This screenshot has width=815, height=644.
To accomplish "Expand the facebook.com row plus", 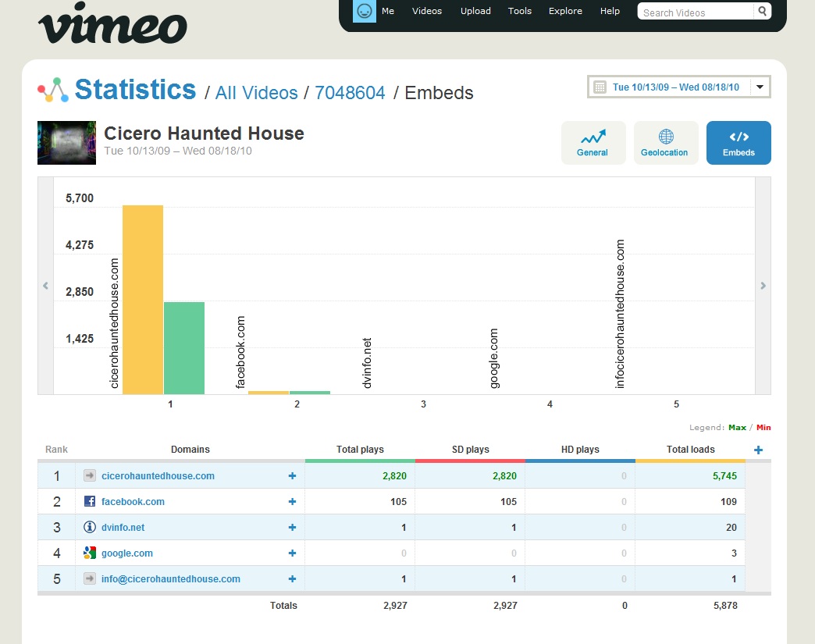I will click(x=292, y=502).
